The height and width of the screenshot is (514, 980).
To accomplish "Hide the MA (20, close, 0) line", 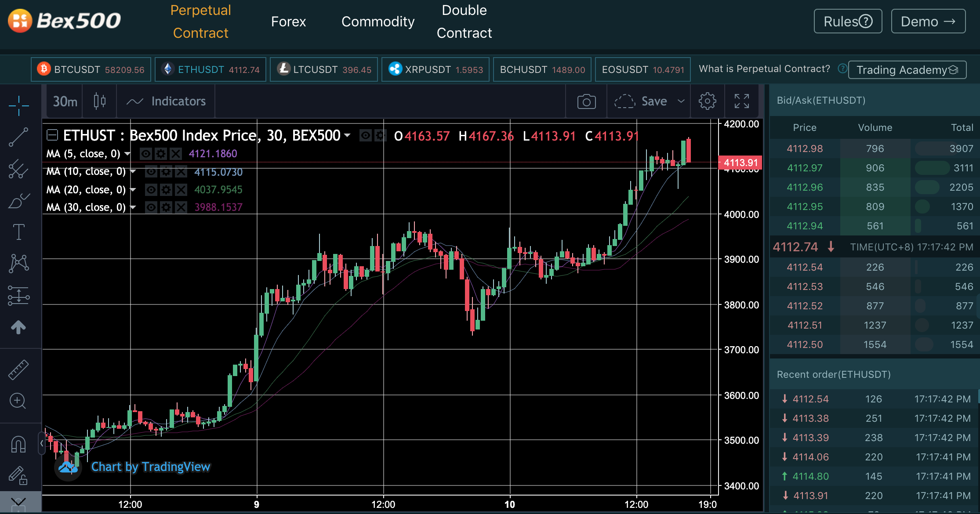I will (151, 190).
